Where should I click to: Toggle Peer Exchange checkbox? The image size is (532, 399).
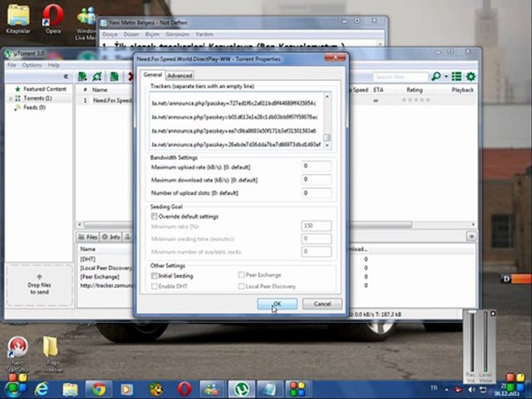(x=241, y=275)
